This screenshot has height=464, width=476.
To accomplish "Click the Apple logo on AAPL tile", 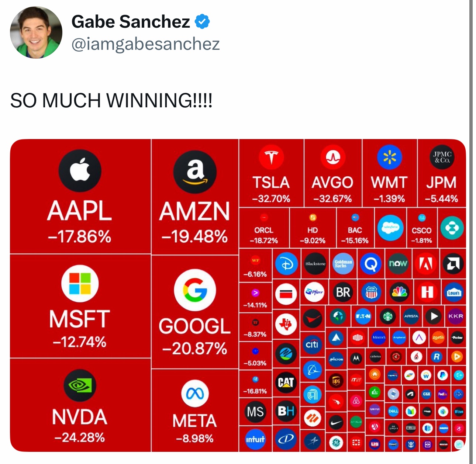I will (x=80, y=171).
